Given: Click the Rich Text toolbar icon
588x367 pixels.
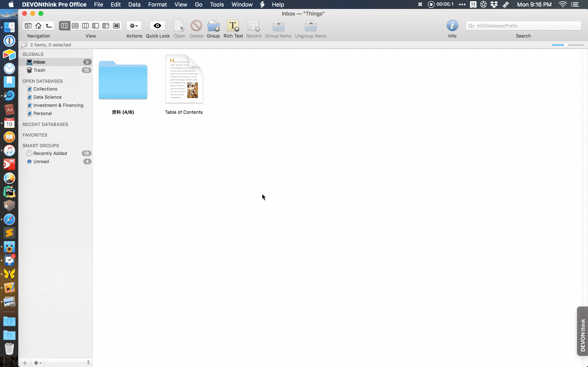Looking at the screenshot, I should 233,26.
